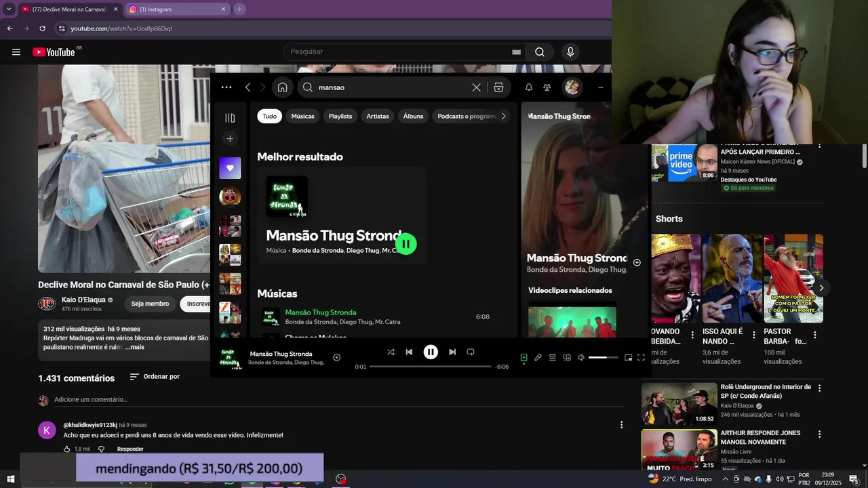Open Spotify notifications bell

tap(529, 87)
